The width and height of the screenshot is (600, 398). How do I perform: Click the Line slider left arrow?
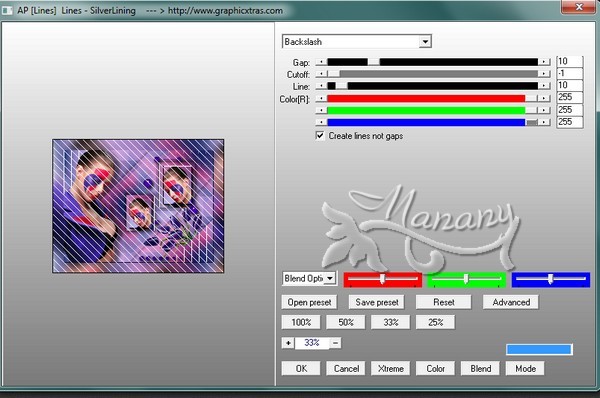(321, 86)
